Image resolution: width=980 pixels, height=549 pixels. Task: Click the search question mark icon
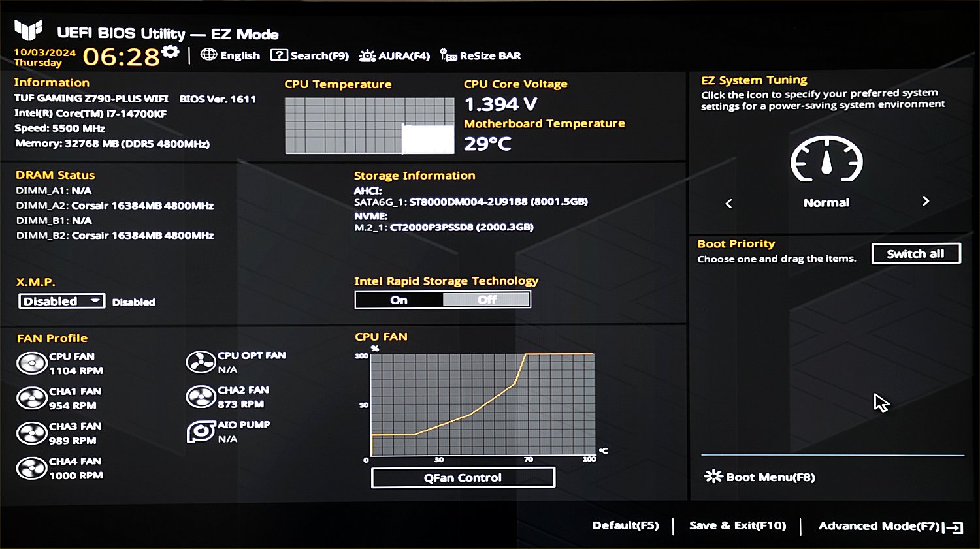click(x=279, y=55)
